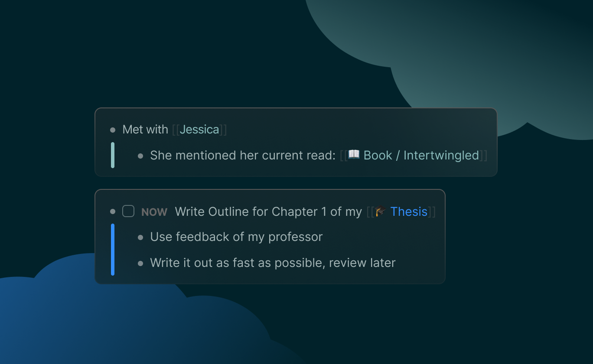Screen dimensions: 593x364
Task: Collapse children of 'Met with Jessica' via its bullet
Action: click(x=113, y=130)
